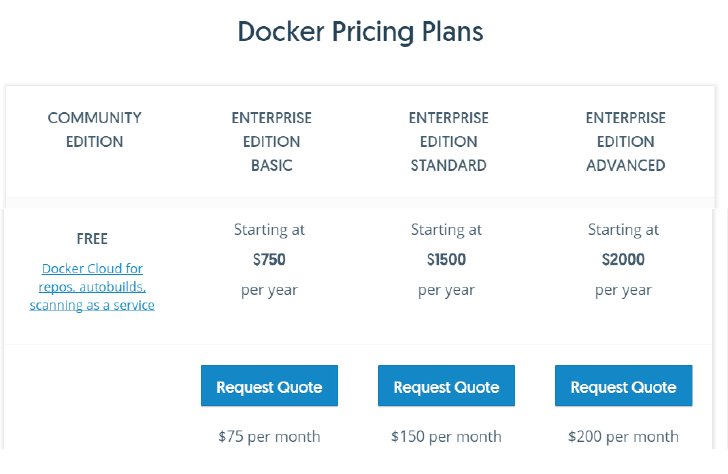Screen dimensions: 728x474
Task: Click 'scanning as a service' link text
Action: coord(92,305)
